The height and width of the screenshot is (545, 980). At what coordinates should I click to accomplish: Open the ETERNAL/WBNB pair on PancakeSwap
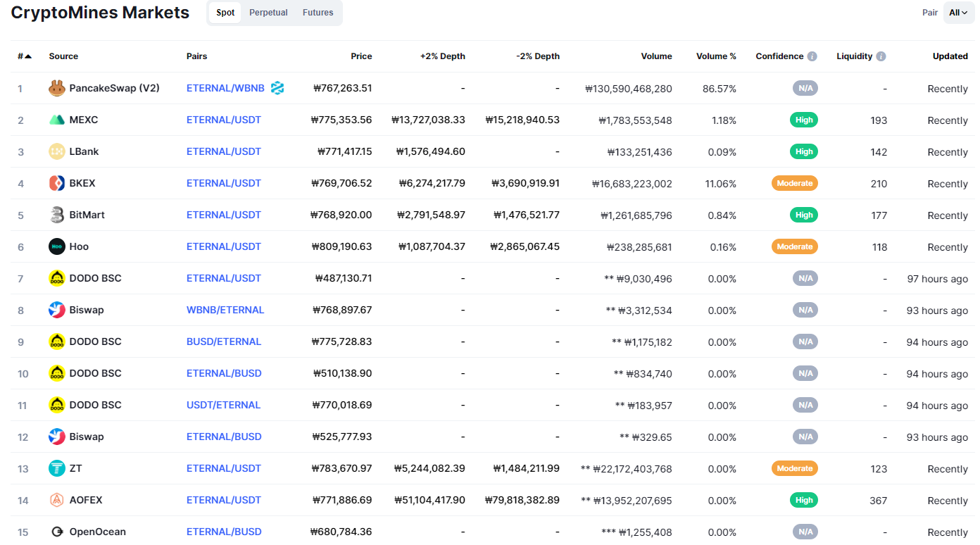tap(225, 88)
